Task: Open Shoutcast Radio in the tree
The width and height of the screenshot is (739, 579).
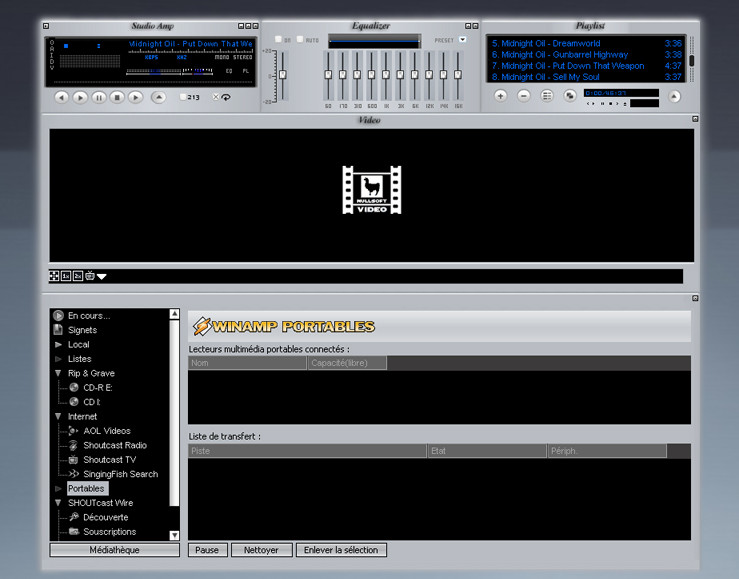Action: [x=115, y=445]
